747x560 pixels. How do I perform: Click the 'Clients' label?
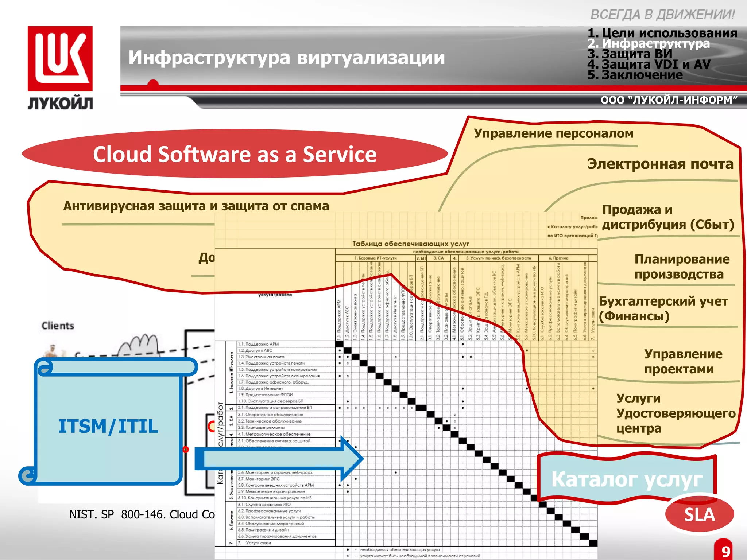point(58,326)
